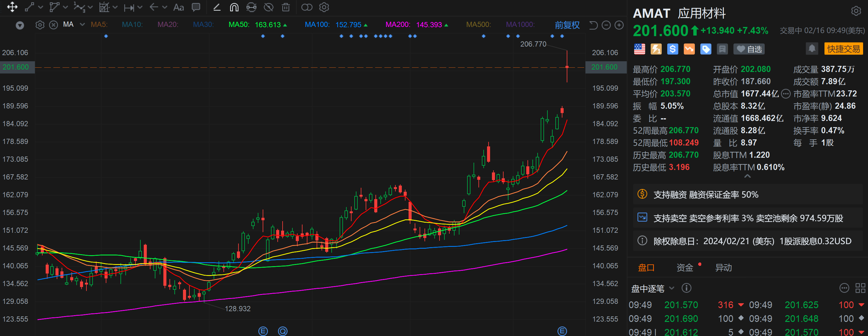
Task: Zoom out chart with minus icon
Action: click(606, 25)
